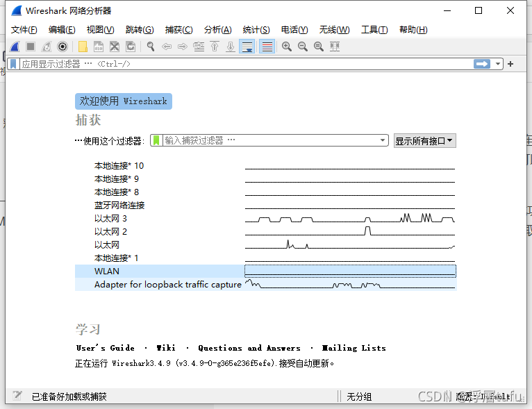Open the 跳转(G) menu
Screen dimensions: 532x409
pos(140,30)
